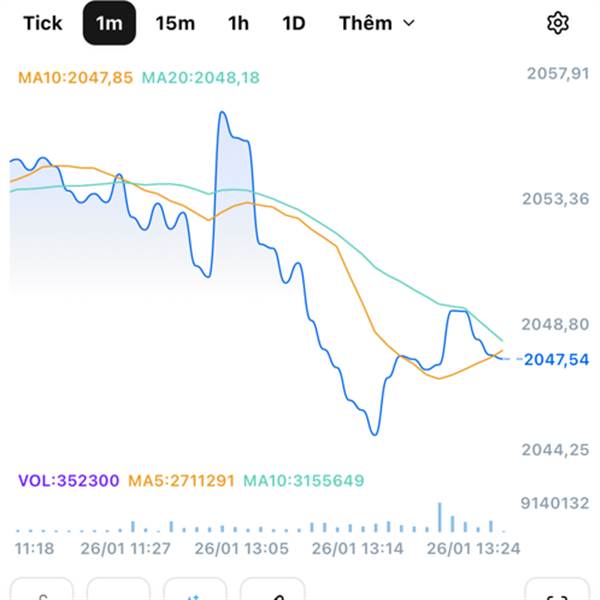This screenshot has height=600, width=600.
Task: Click the 2057,91 price axis label
Action: [x=556, y=72]
